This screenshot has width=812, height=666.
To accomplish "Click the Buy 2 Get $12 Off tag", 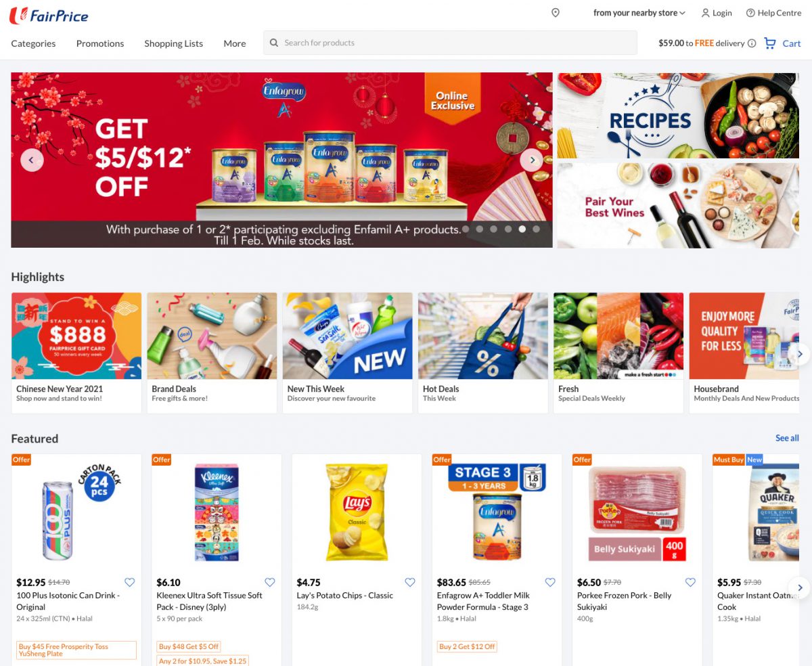I will tap(468, 646).
